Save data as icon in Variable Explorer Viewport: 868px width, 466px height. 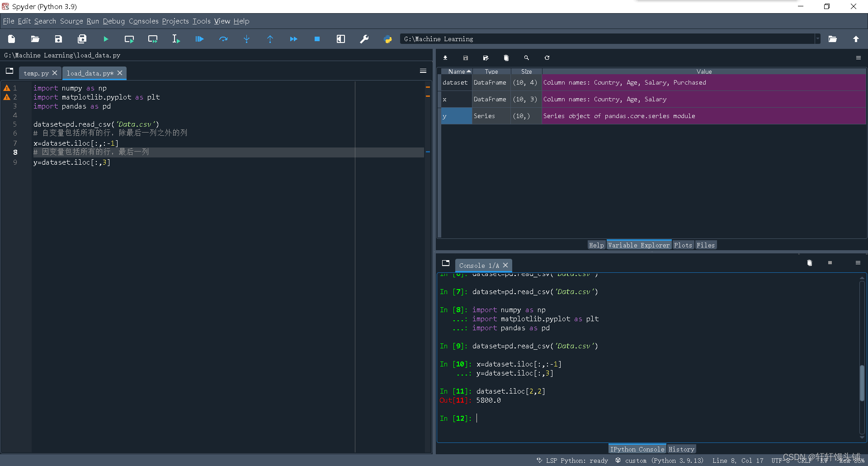coord(486,58)
